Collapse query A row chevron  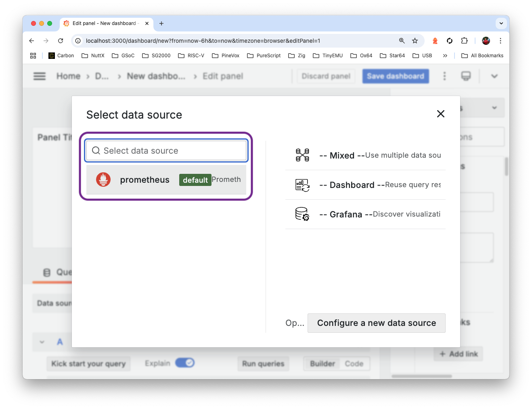tap(42, 342)
